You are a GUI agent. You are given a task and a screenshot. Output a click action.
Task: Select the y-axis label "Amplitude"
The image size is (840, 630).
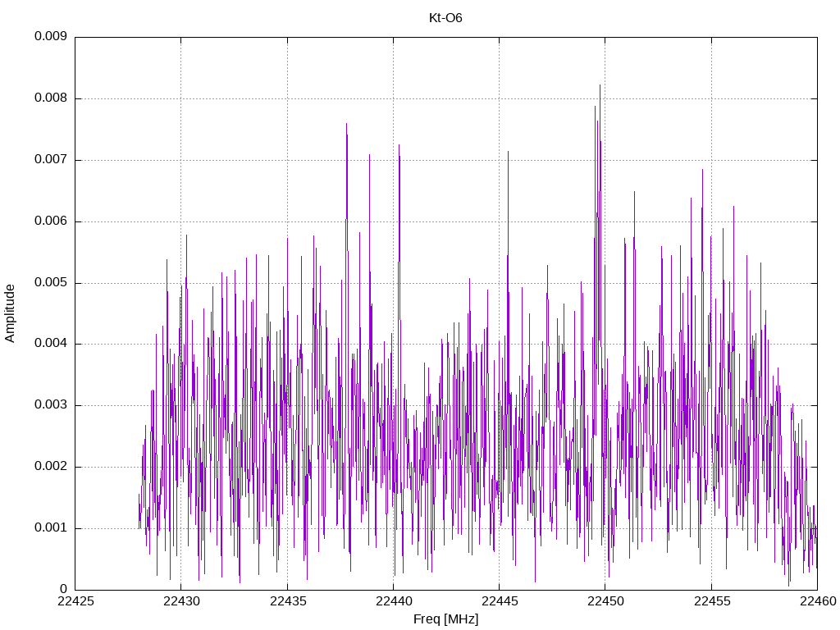(10, 313)
